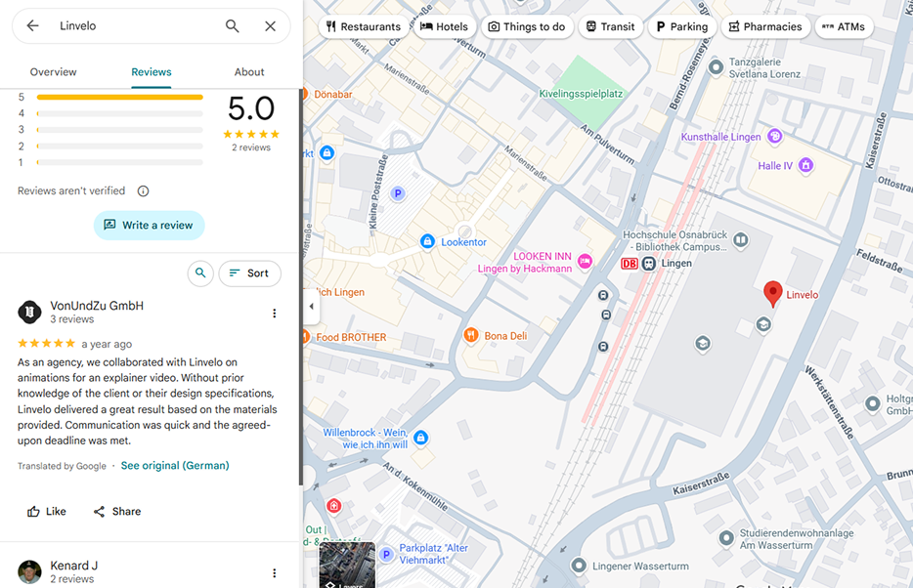Filter map by Hotels chip
Screen dimensions: 913x588
point(444,26)
